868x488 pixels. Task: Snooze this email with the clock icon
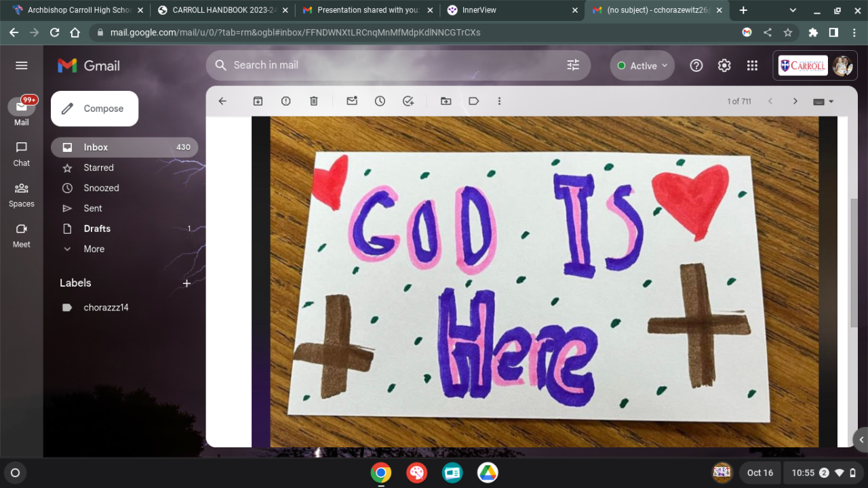[x=380, y=101]
